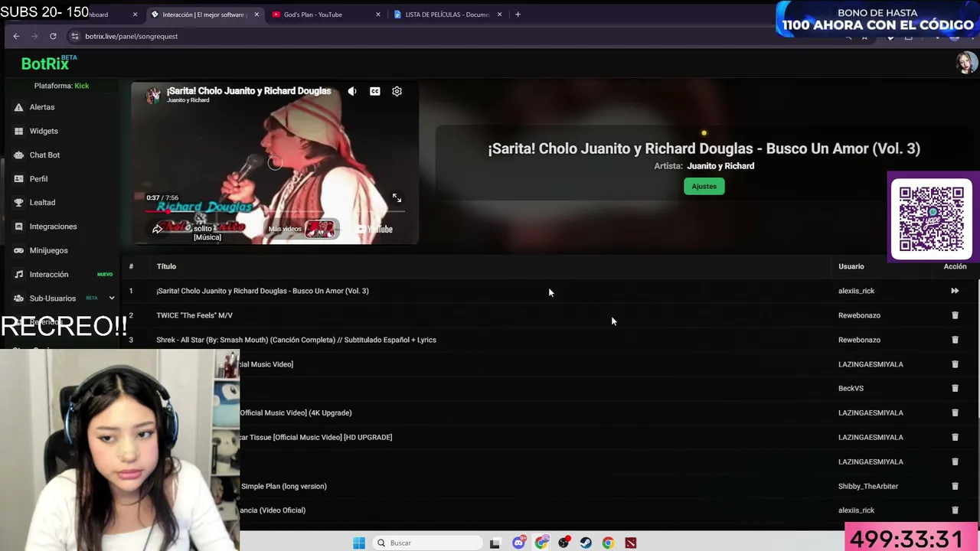
Task: Open the profile avatar menu
Action: [x=966, y=63]
